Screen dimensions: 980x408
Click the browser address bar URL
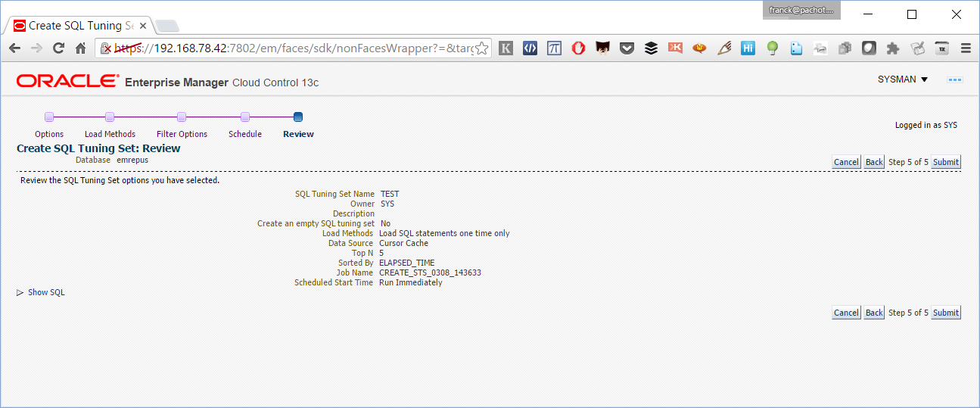click(295, 48)
